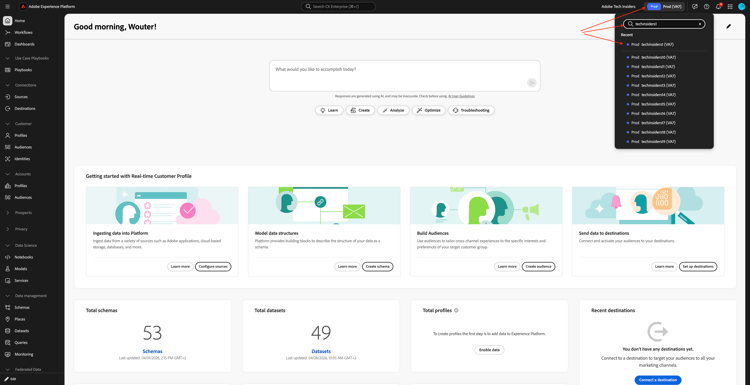The image size is (750, 385).
Task: Focus the Search CX Enterprise field
Action: click(x=338, y=7)
